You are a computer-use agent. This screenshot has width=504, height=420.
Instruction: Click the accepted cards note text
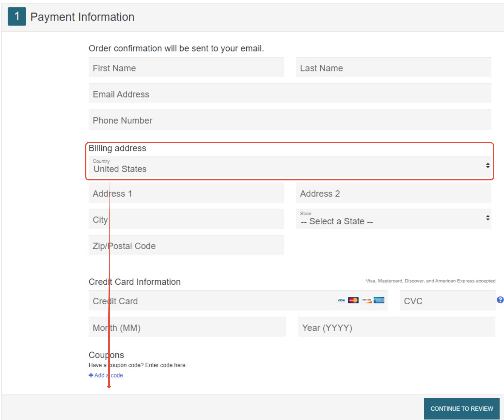click(430, 281)
